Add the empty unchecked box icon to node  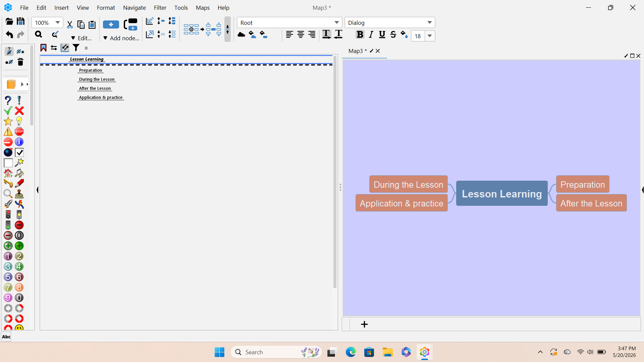(8, 163)
